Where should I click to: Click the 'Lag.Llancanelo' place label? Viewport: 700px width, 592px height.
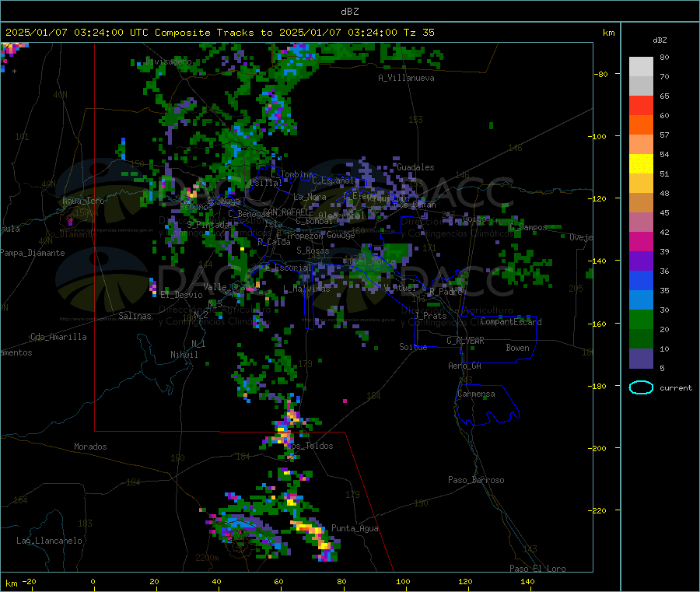[49, 541]
